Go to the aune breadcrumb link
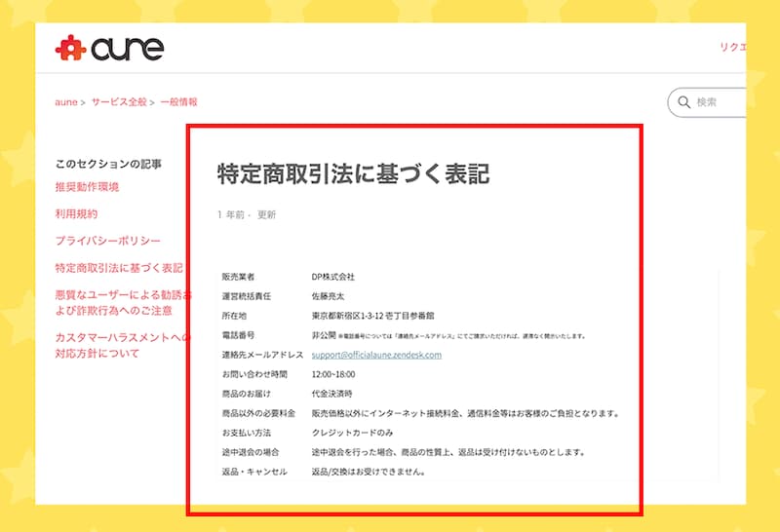This screenshot has height=532, width=780. click(65, 101)
